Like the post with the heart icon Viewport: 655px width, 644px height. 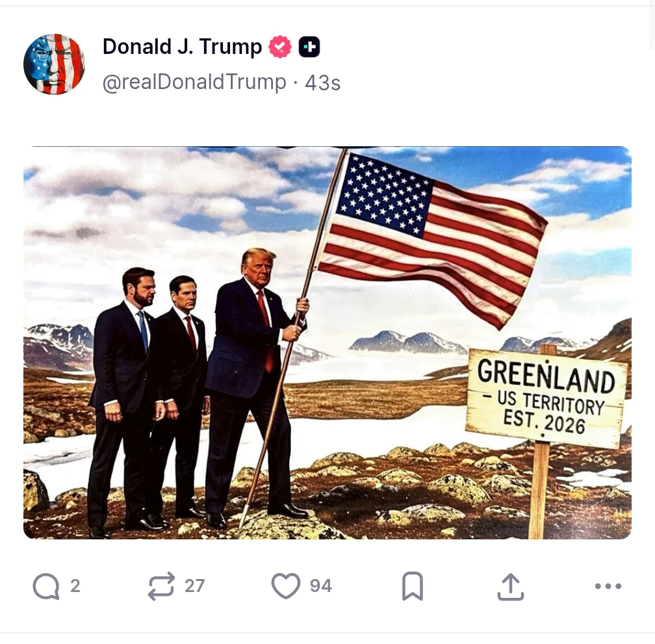coord(286,586)
